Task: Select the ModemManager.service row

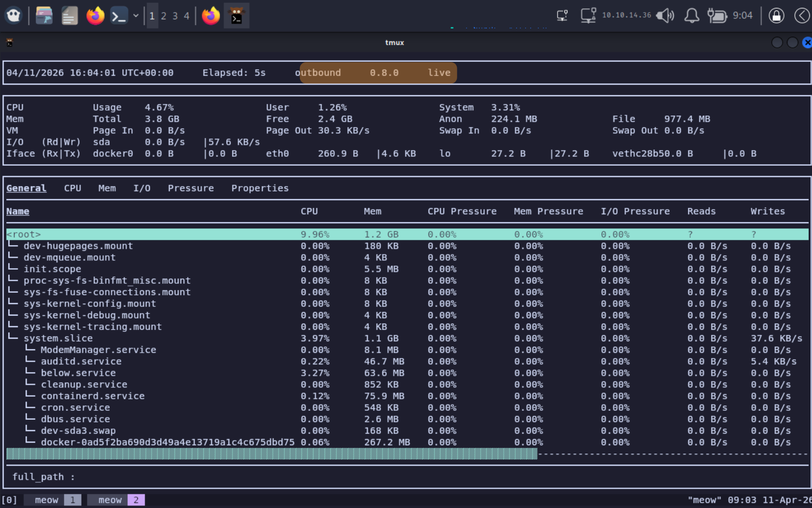Action: pyautogui.click(x=407, y=350)
